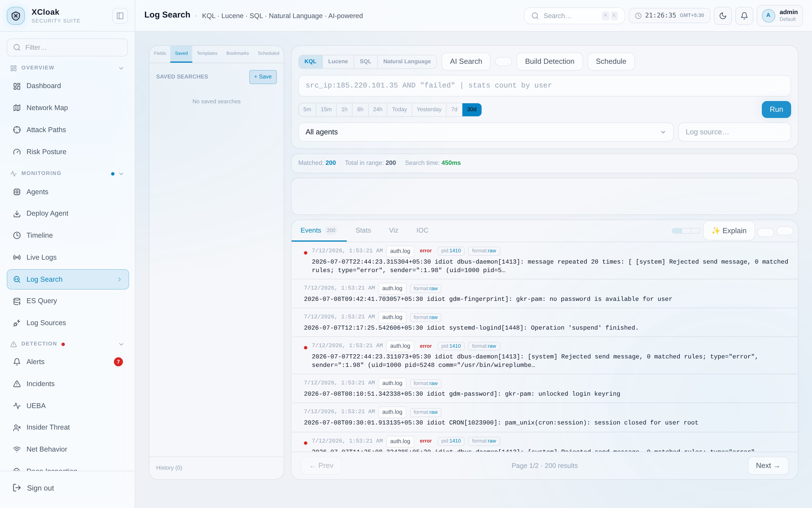Toggle the switch next to AI Search
This screenshot has width=812, height=508.
pos(503,62)
